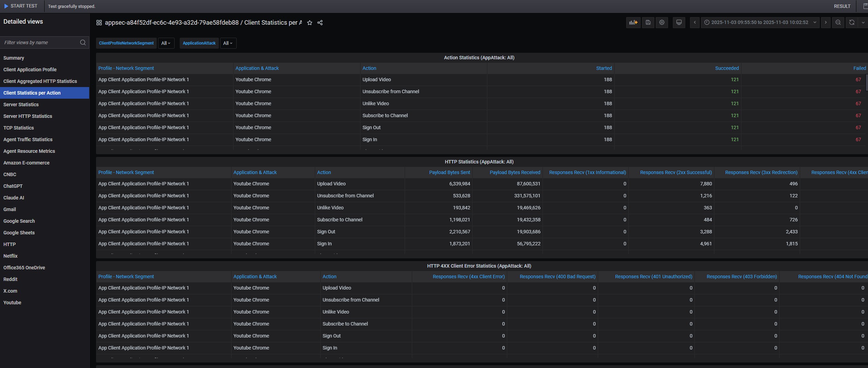
Task: Click the Add panel icon
Action: click(x=633, y=23)
